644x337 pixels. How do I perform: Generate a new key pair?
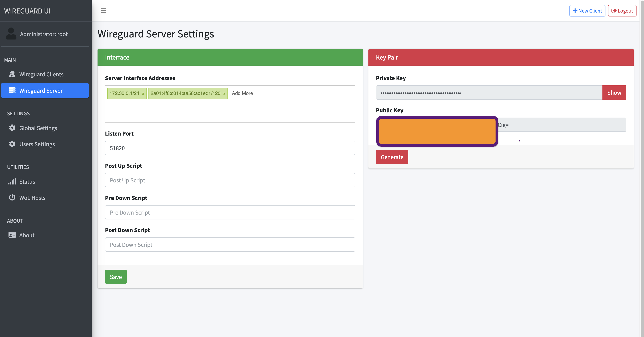click(x=392, y=157)
